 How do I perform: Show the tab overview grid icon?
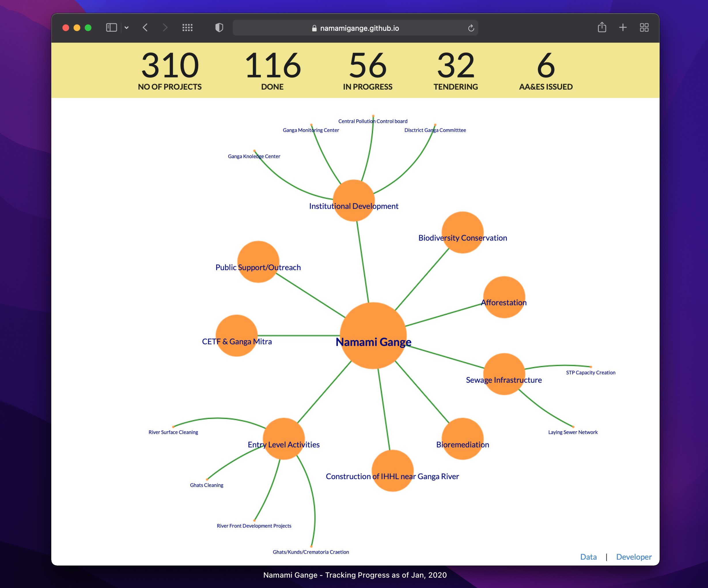point(644,28)
